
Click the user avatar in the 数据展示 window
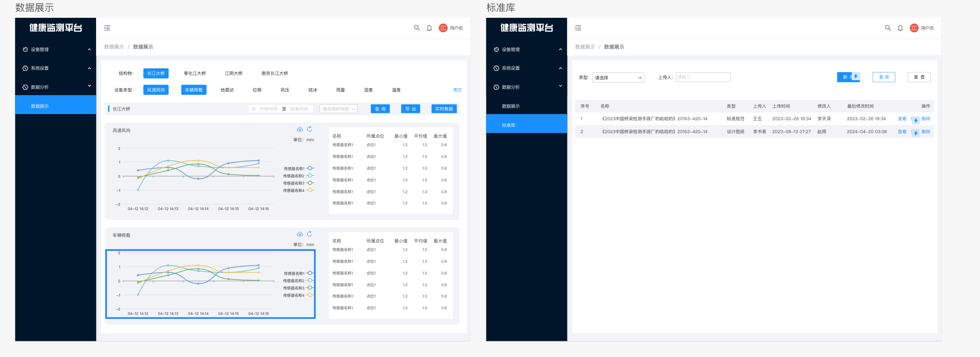click(443, 28)
